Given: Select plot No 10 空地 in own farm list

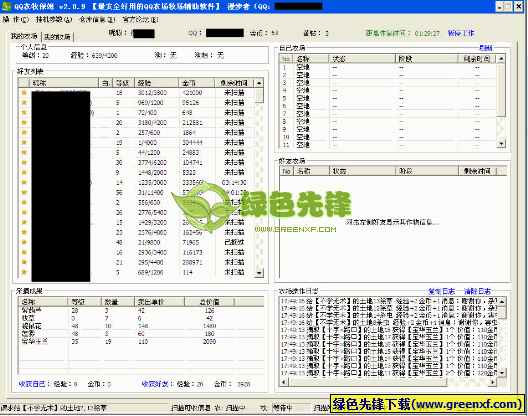Looking at the screenshot, I should (388, 137).
